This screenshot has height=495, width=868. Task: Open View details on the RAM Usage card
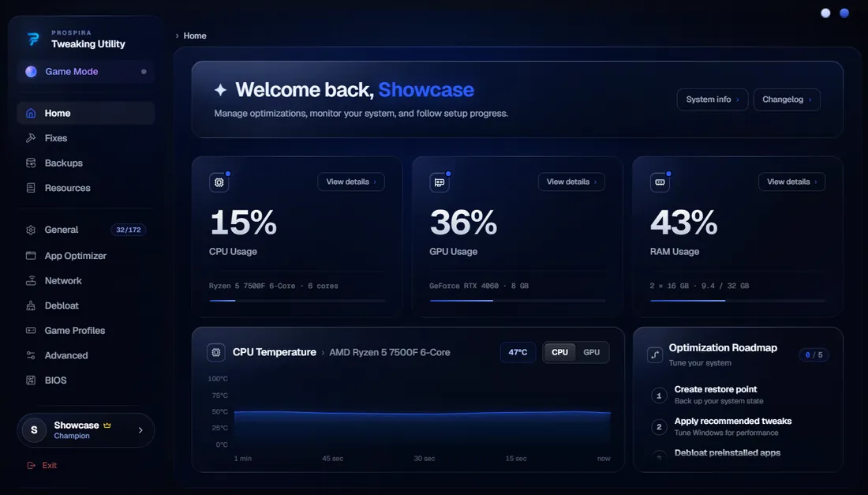(x=791, y=182)
